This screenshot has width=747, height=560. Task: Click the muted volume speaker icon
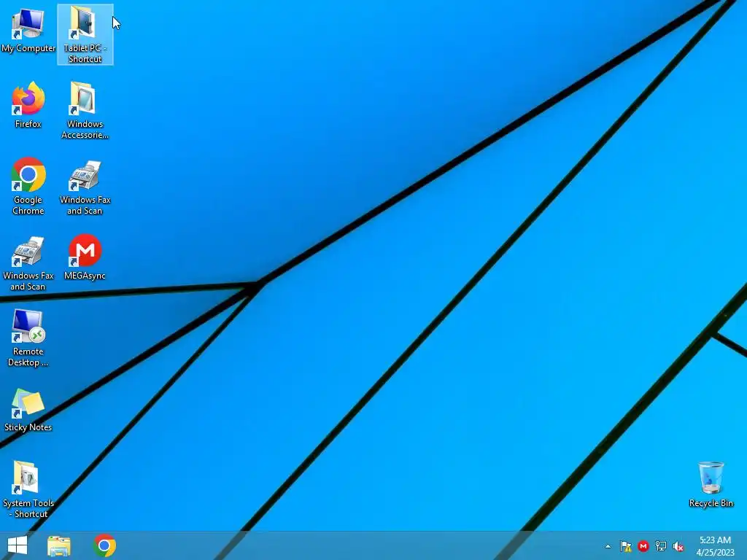point(678,546)
